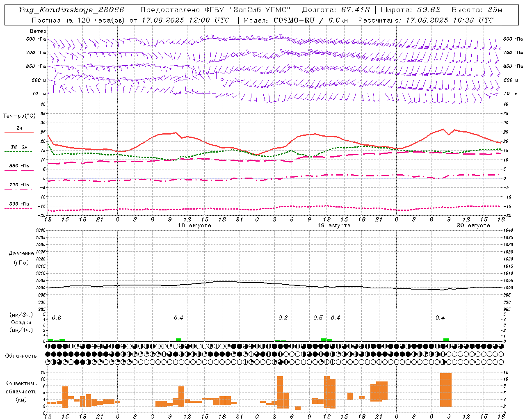
Task: Click the Рассчитано: 17.08.2025 16:38 UTC timestamp
Action: click(x=426, y=20)
